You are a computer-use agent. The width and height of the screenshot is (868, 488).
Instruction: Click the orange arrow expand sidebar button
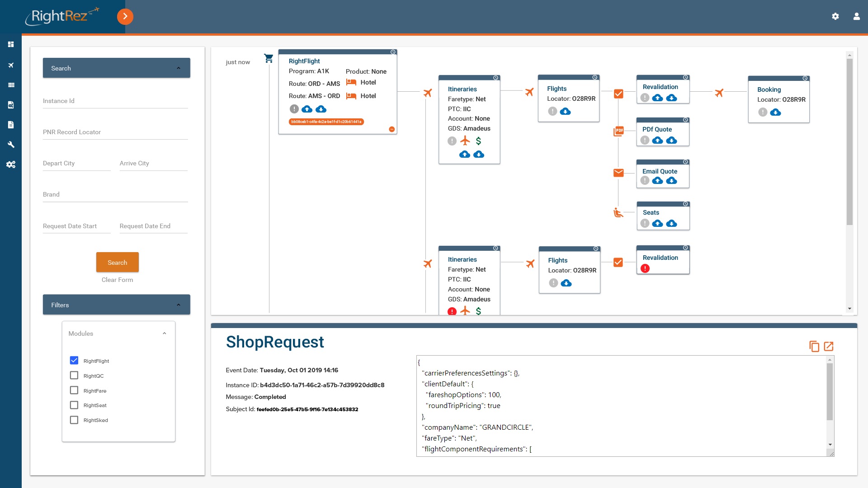pyautogui.click(x=125, y=17)
